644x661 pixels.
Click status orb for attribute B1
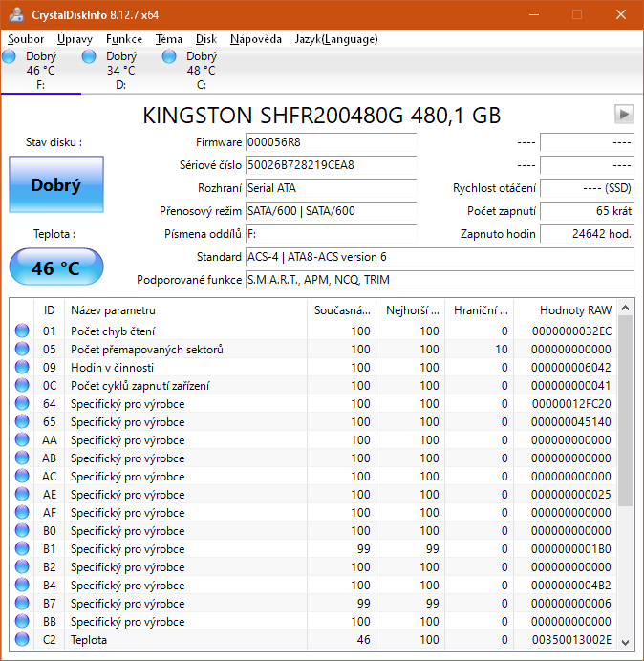22,549
